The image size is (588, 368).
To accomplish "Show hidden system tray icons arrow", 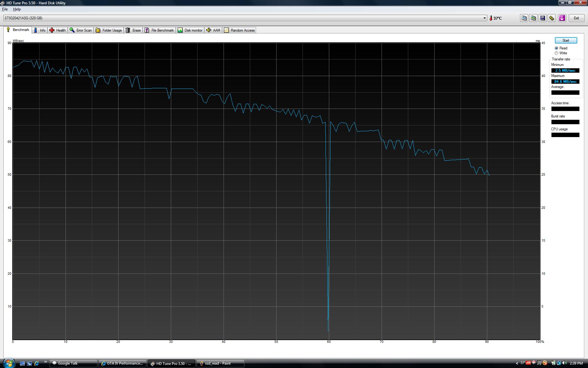I will (x=517, y=363).
